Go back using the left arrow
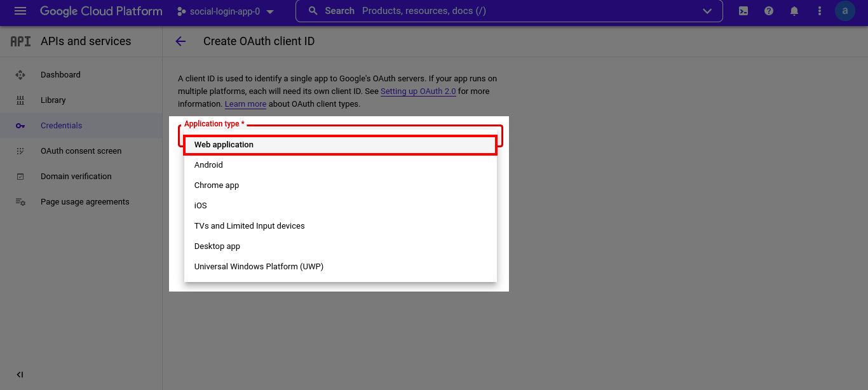 (180, 41)
